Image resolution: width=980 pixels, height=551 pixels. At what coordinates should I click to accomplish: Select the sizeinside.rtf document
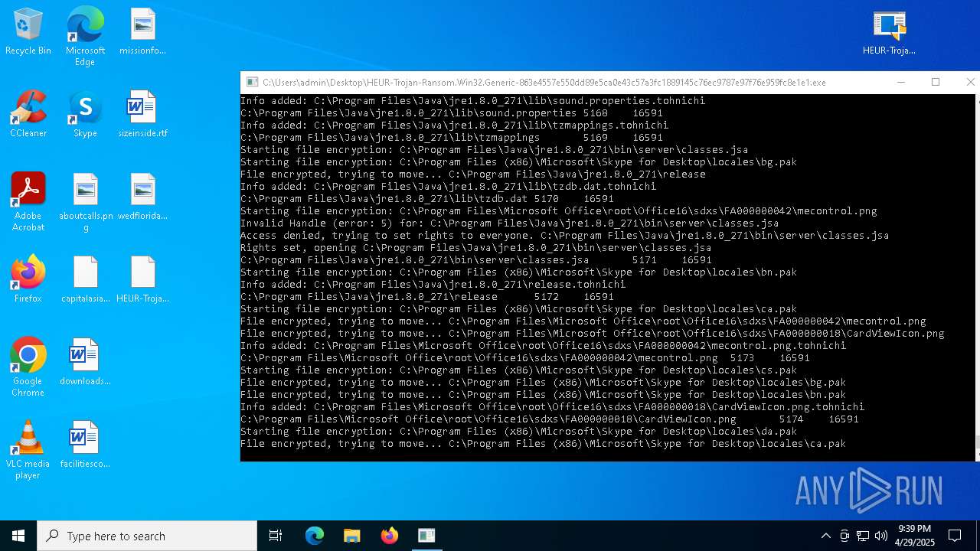tap(142, 115)
